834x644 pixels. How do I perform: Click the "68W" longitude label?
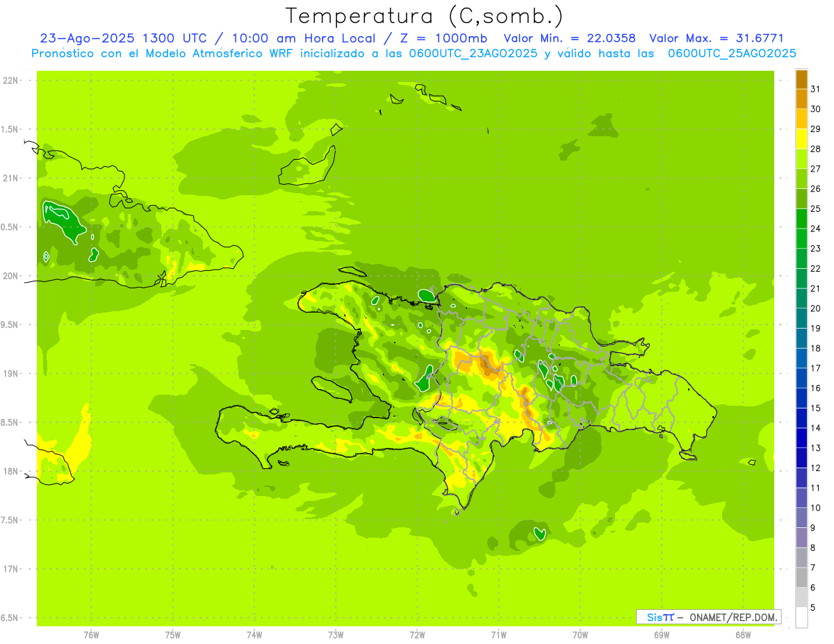pyautogui.click(x=743, y=635)
